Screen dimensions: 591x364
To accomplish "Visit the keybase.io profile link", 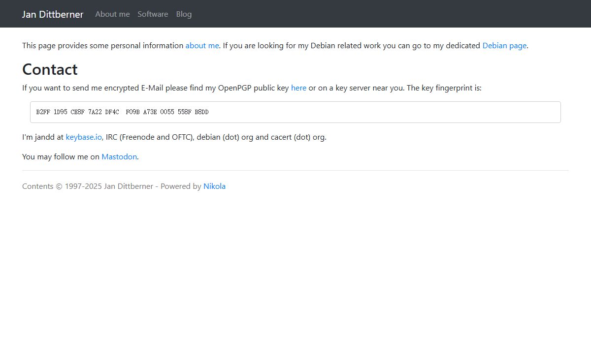I will [x=84, y=137].
